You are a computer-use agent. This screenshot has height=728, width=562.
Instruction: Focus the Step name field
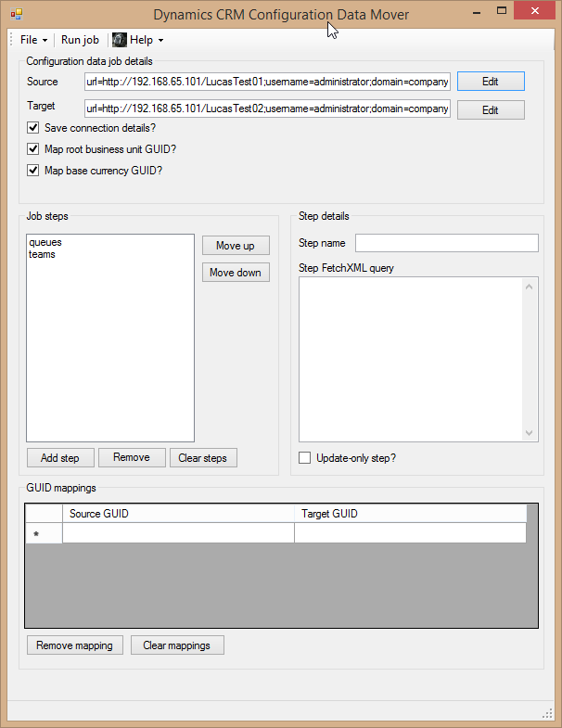pos(447,243)
